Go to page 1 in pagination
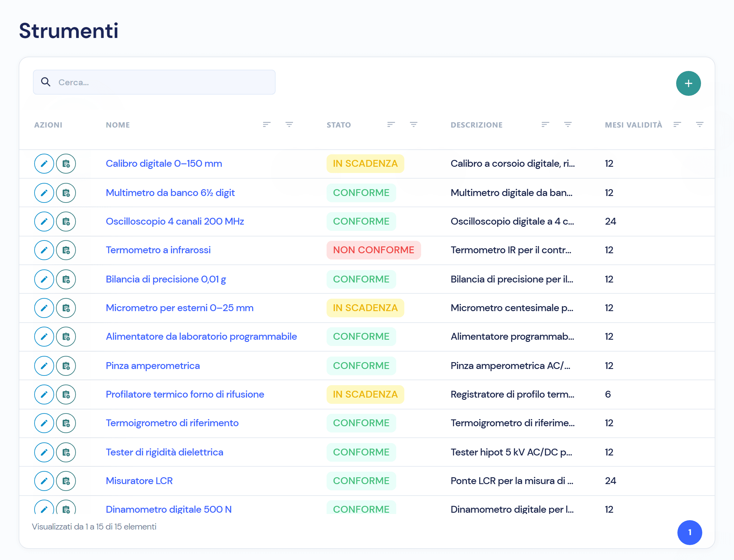Screen dimensions: 734x560 689,532
